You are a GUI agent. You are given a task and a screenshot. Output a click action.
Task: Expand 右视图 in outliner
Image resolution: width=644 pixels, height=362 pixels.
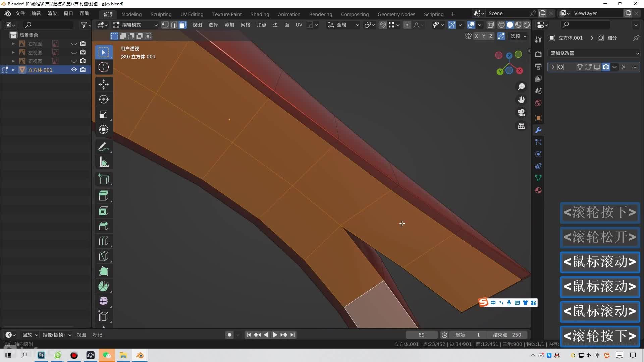[x=13, y=44]
